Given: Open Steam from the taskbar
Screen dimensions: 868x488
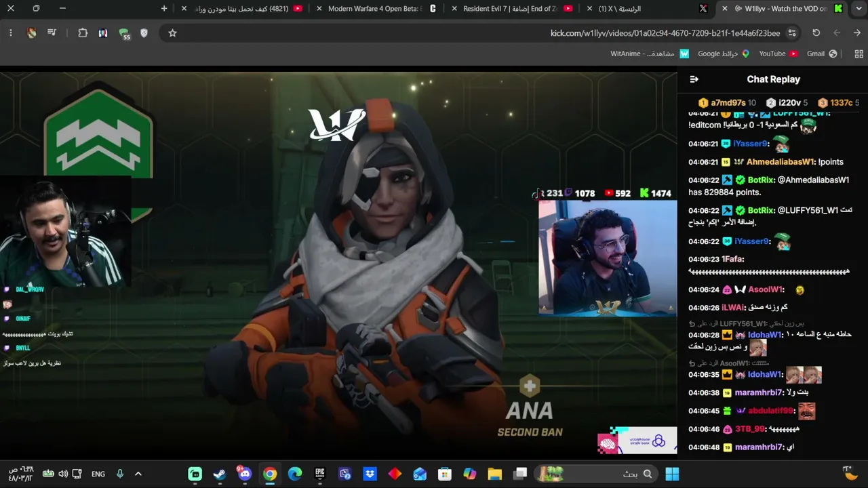Looking at the screenshot, I should pyautogui.click(x=220, y=474).
